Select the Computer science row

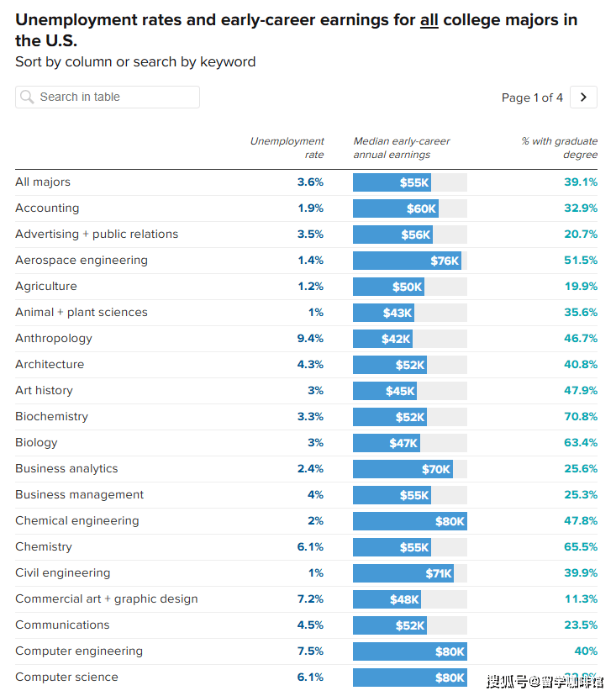pyautogui.click(x=306, y=678)
